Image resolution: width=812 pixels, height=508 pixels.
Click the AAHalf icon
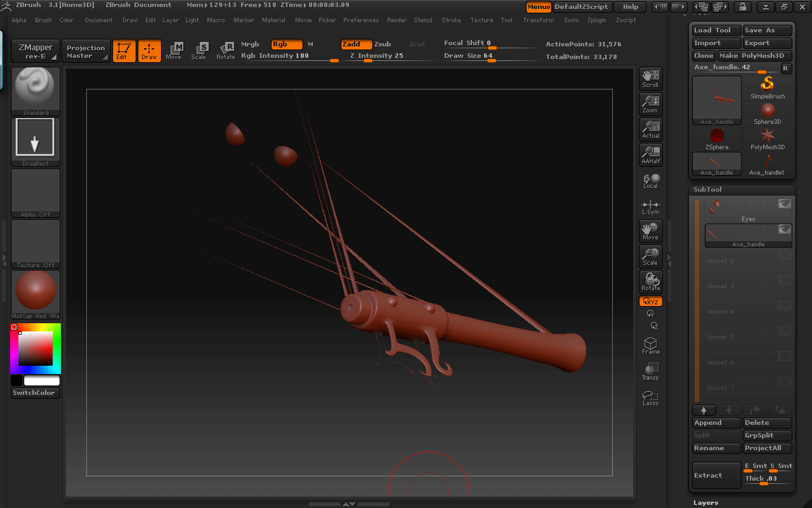point(650,154)
